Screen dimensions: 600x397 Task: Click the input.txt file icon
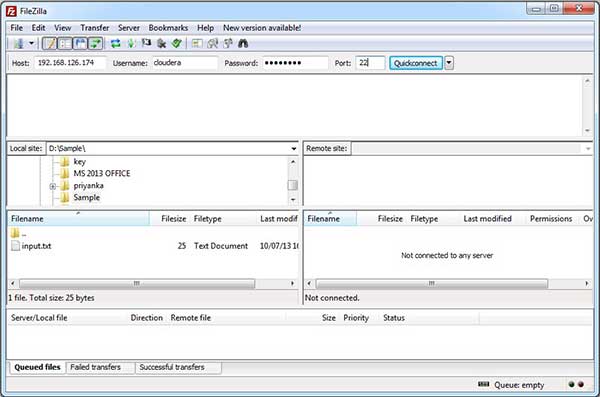15,246
